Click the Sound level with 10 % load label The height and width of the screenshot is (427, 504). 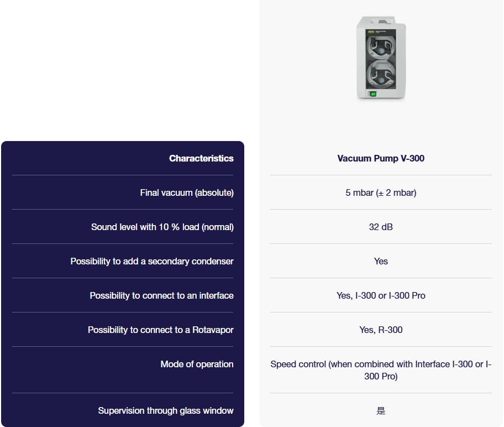162,227
